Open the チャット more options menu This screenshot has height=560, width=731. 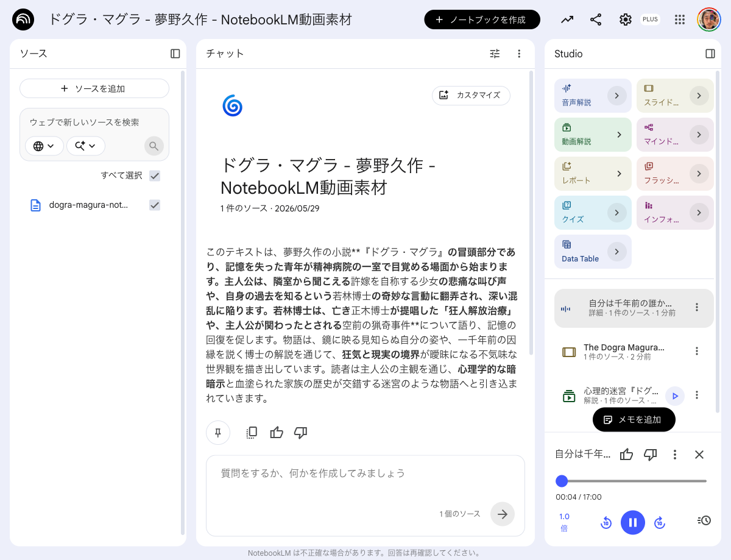click(519, 54)
